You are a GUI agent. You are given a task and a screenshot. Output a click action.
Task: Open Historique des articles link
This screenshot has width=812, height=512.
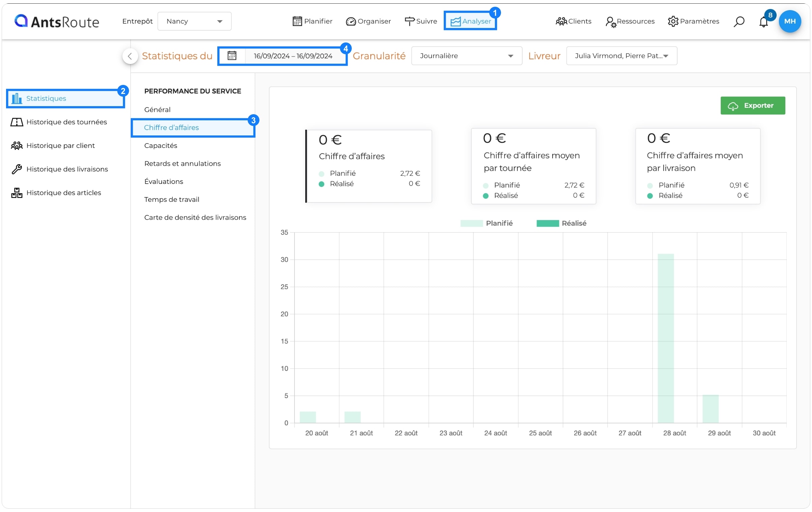click(x=64, y=193)
